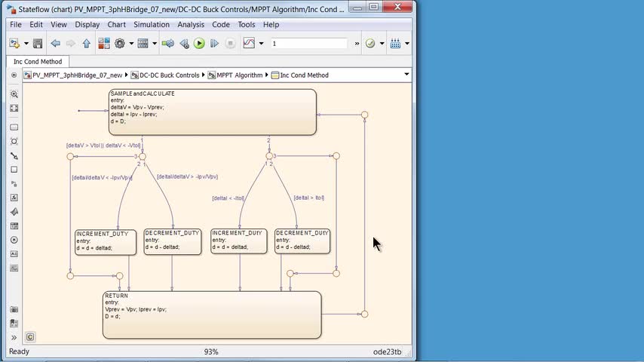The width and height of the screenshot is (644, 362).
Task: Select the SAMPLE and CALCULATE state
Action: pyautogui.click(x=213, y=112)
